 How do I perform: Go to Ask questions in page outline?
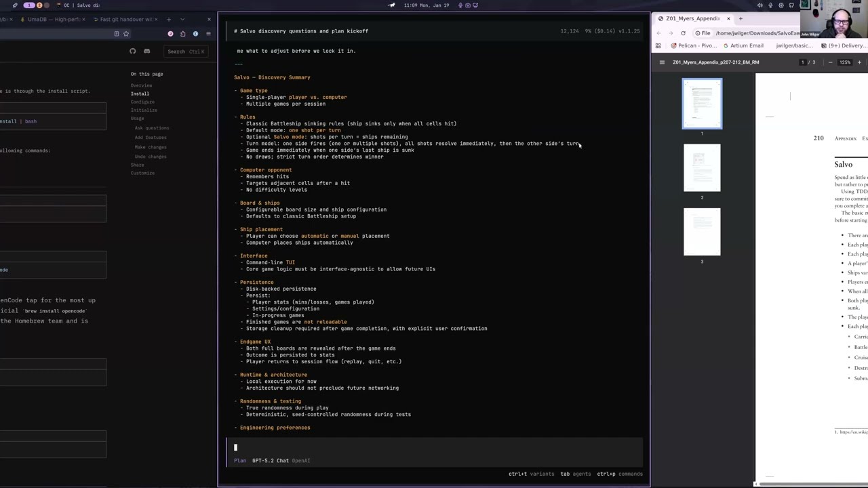pos(152,127)
